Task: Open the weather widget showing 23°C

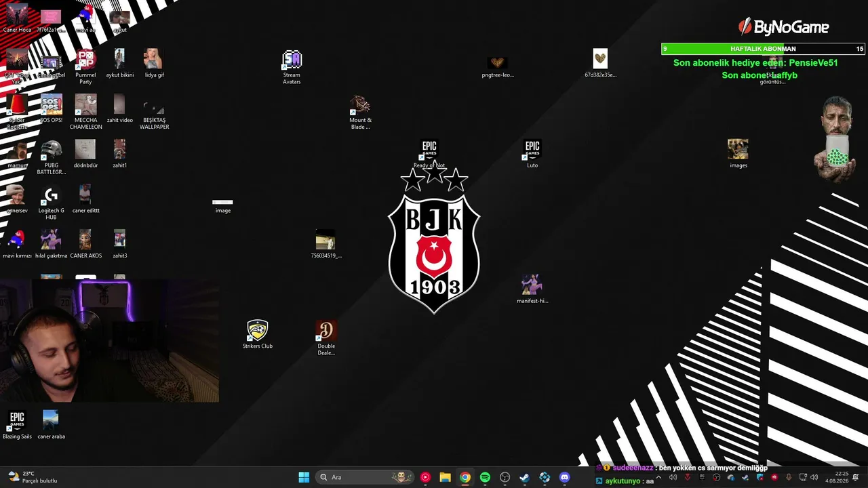Action: point(32,477)
